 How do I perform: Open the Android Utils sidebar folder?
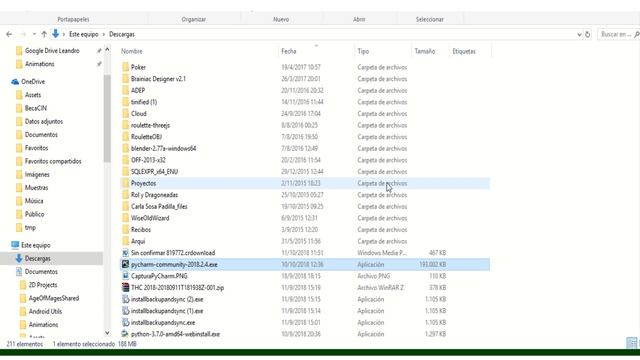(45, 311)
